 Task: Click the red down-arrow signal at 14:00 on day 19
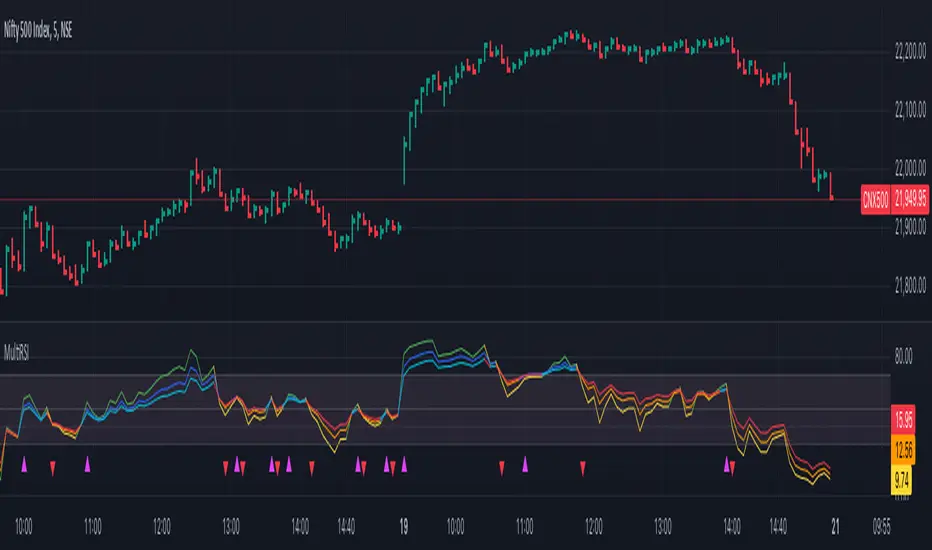click(x=732, y=468)
